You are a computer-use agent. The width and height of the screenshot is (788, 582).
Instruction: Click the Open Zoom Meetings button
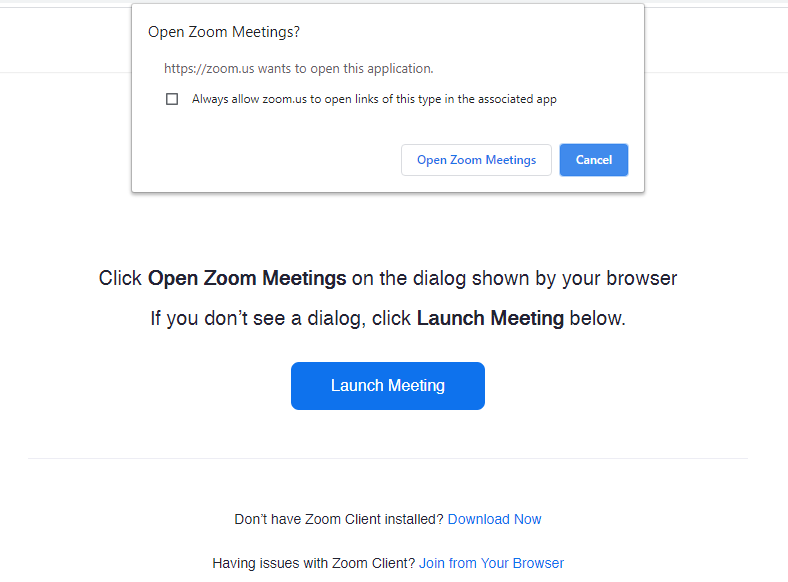[x=476, y=160]
